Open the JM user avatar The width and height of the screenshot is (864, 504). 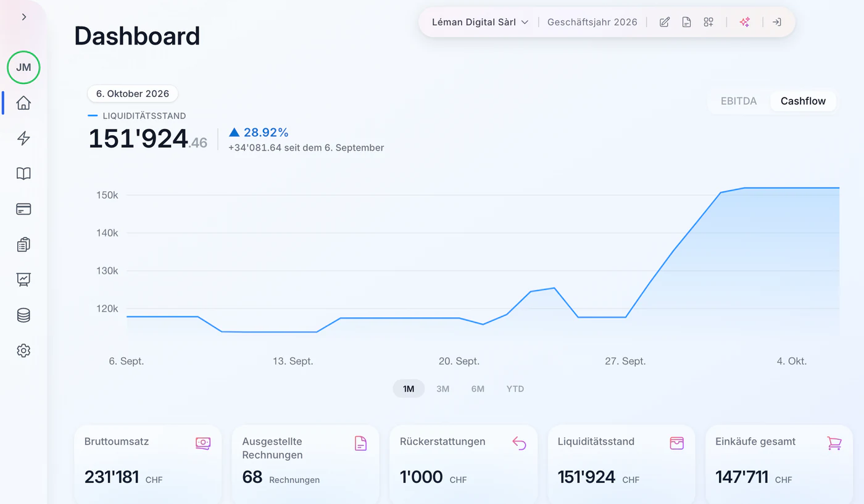23,67
